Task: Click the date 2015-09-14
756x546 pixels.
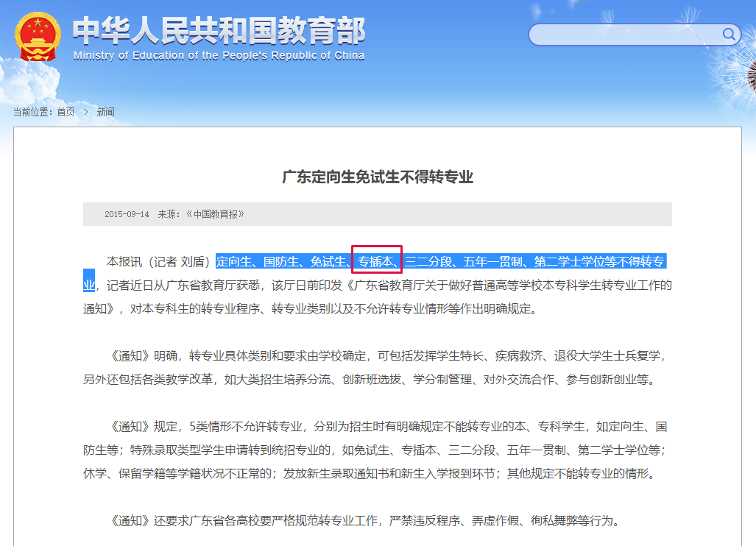Action: [x=127, y=214]
